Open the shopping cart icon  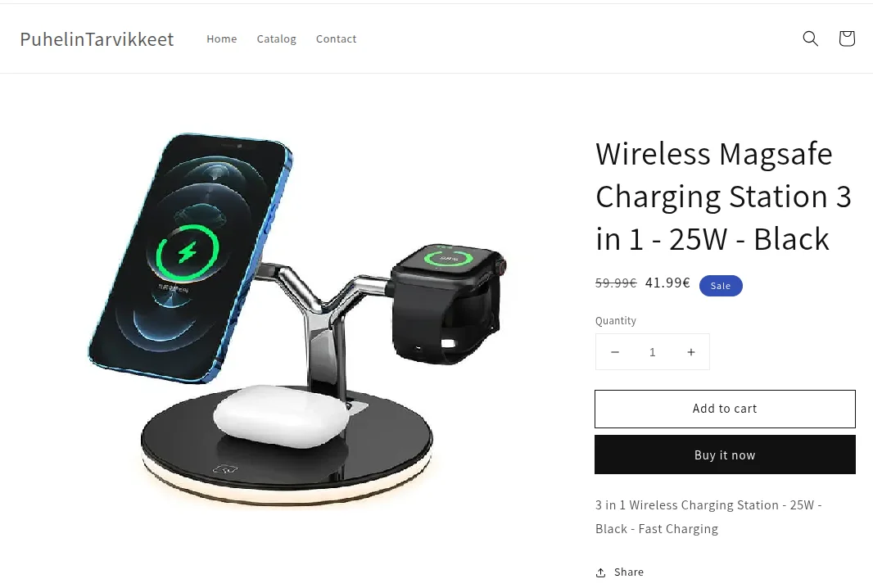[x=846, y=38]
